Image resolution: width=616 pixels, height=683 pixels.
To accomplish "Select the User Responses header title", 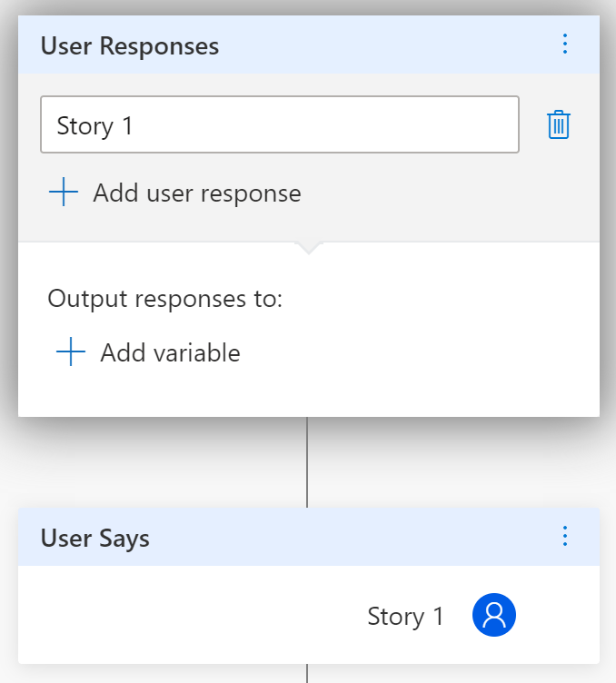I will [x=130, y=45].
